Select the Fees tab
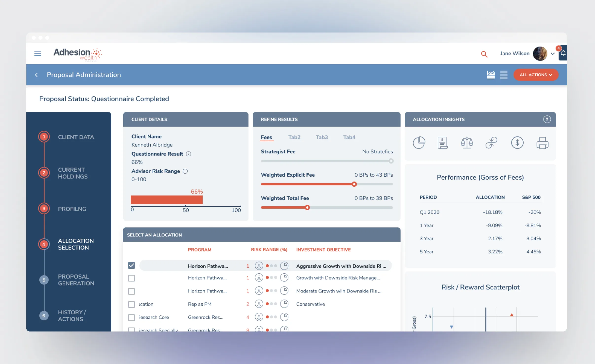595x364 pixels. point(266,137)
